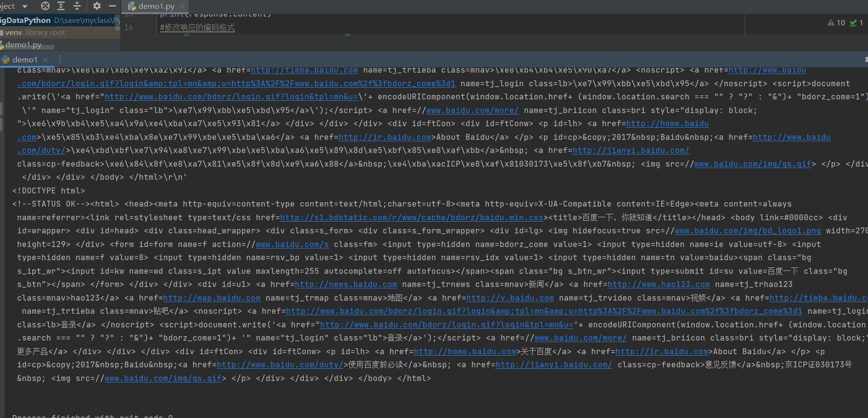Open the http://news.baidu.com link

coord(346,285)
